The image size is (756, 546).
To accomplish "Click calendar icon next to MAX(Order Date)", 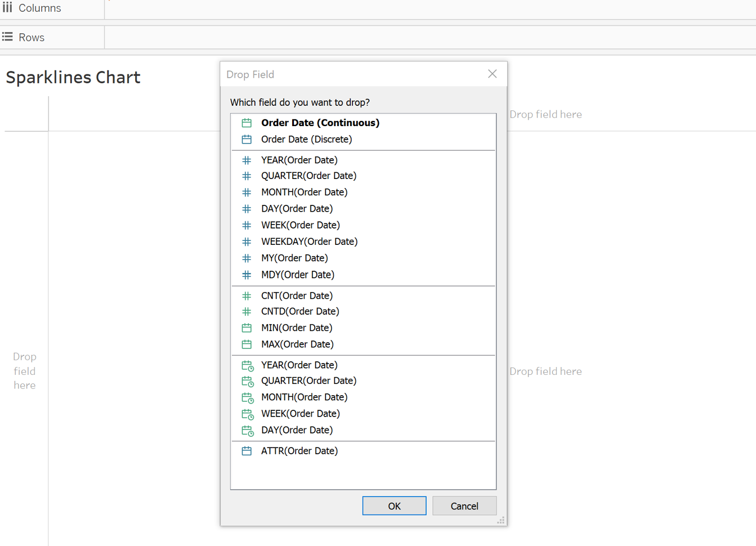I will point(247,344).
